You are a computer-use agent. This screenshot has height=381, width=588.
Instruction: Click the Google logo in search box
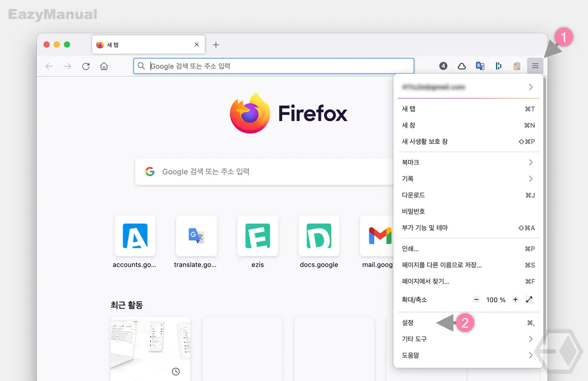(150, 171)
